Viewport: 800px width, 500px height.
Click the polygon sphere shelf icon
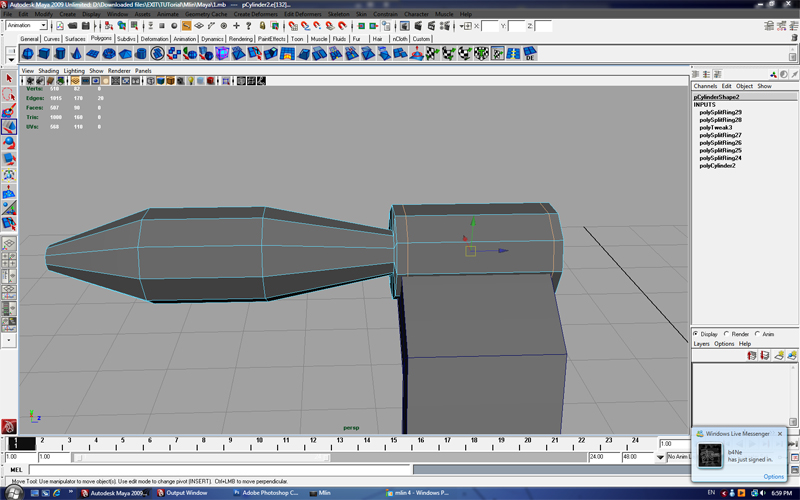coord(29,54)
